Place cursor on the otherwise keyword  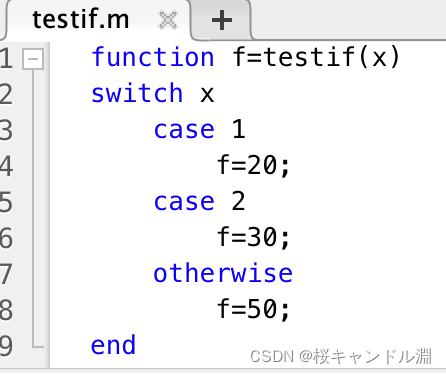[223, 273]
